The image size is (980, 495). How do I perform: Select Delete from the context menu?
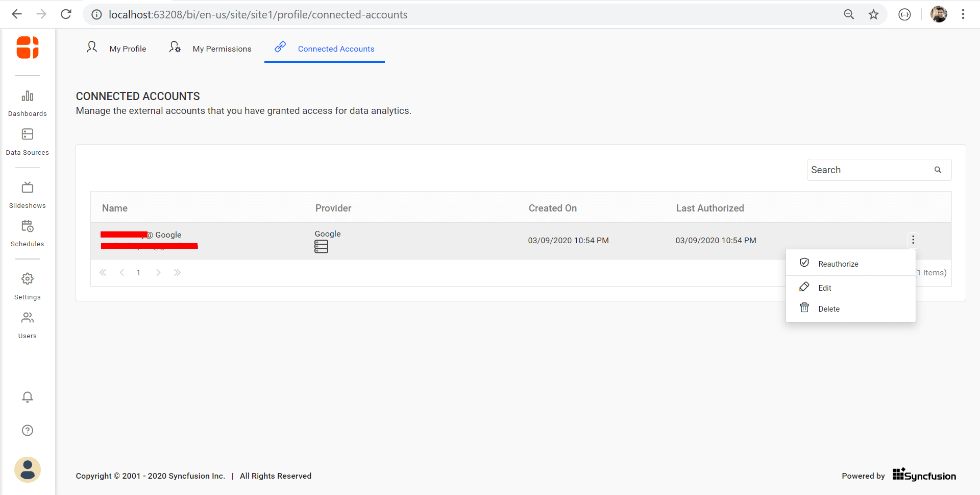coord(829,309)
